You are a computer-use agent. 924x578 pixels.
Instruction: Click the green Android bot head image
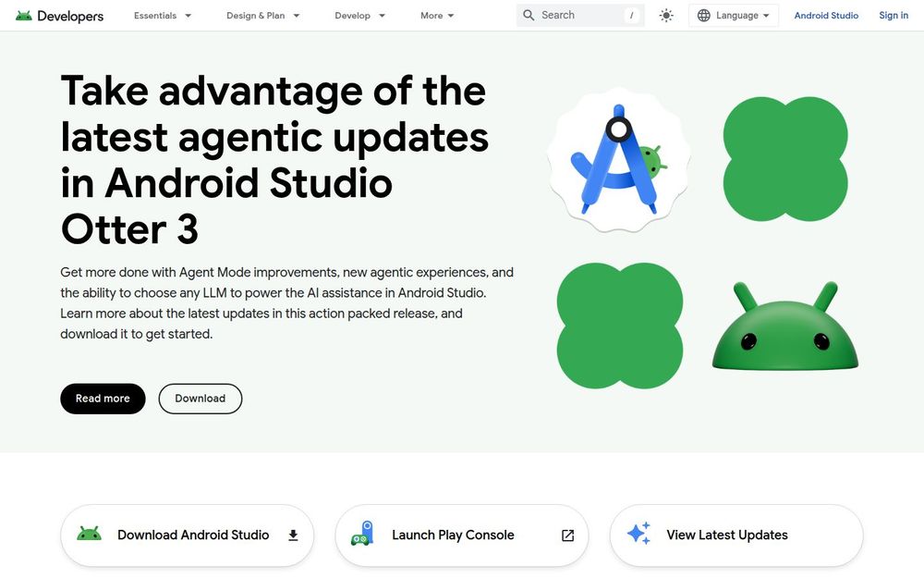coord(784,326)
